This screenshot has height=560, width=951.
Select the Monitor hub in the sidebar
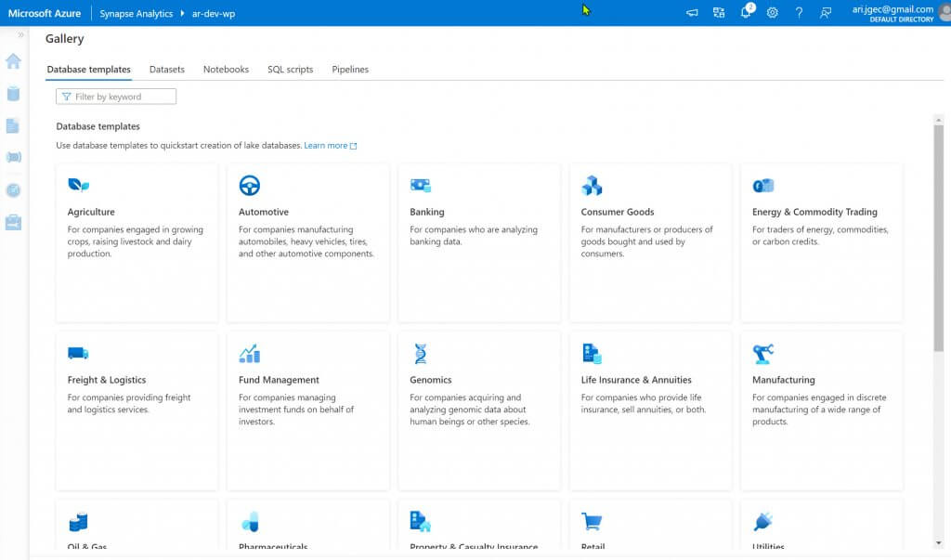13,189
